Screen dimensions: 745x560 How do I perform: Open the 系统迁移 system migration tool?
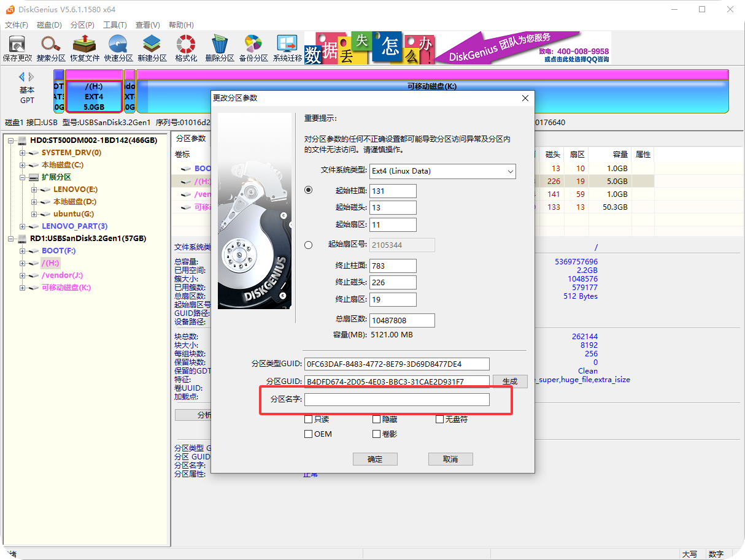pyautogui.click(x=287, y=48)
